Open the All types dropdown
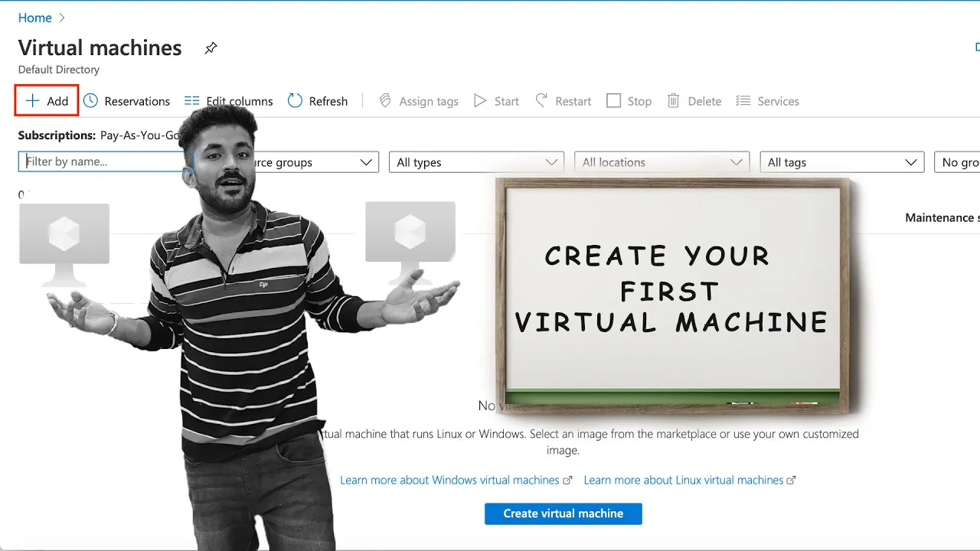 (476, 162)
